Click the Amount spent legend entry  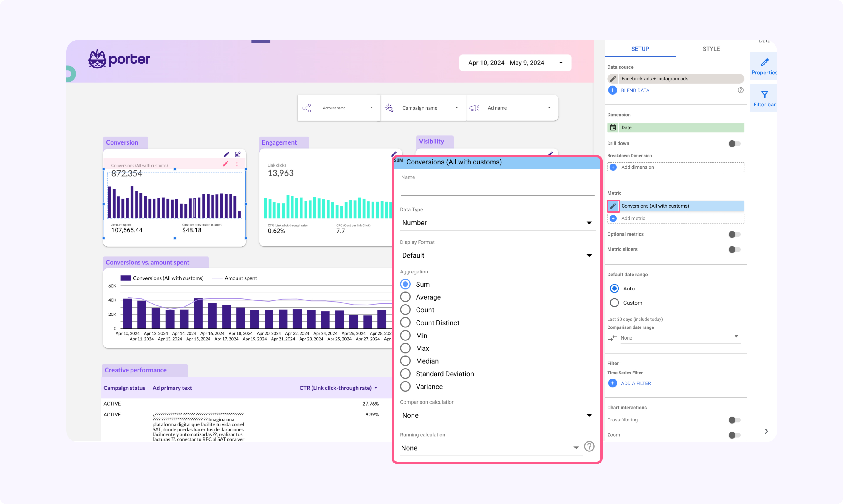[235, 278]
